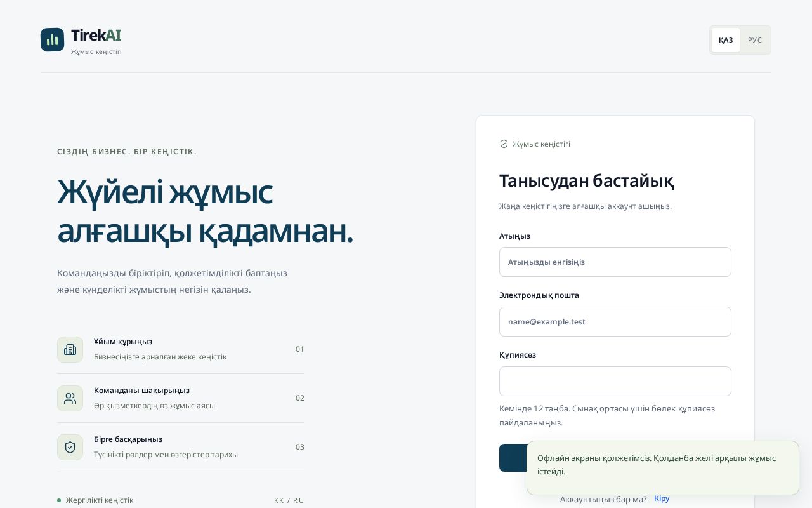Click the step number 03
The image size is (812, 508).
coord(300,447)
